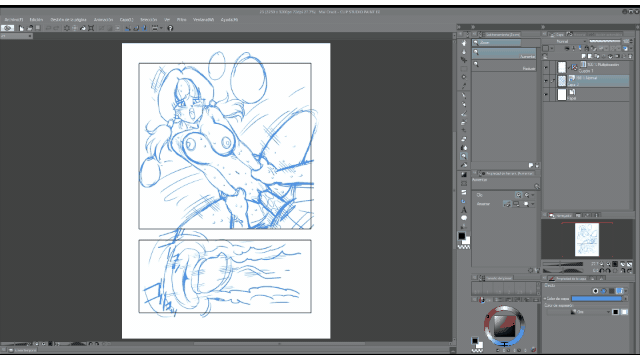Open the toolbar snap options dropdown arrow
The width and height of the screenshot is (640, 360).
[x=161, y=28]
